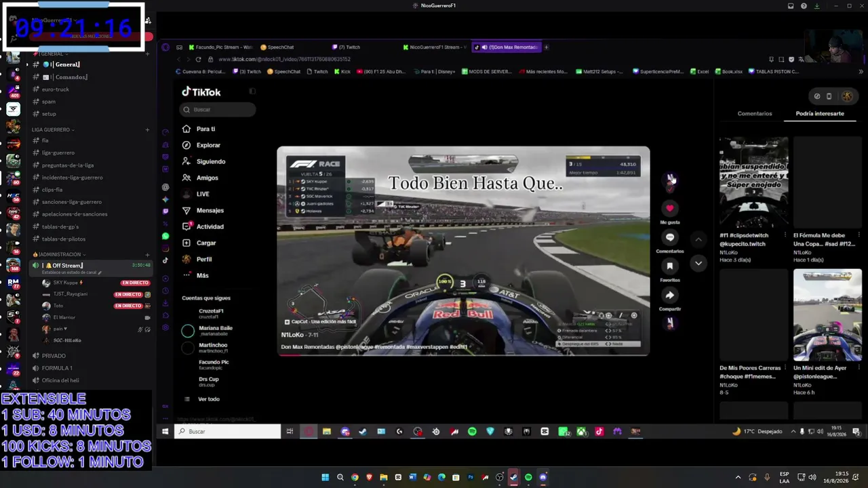
Task: Open Excel bookmark in bookmarks bar
Action: click(x=699, y=72)
